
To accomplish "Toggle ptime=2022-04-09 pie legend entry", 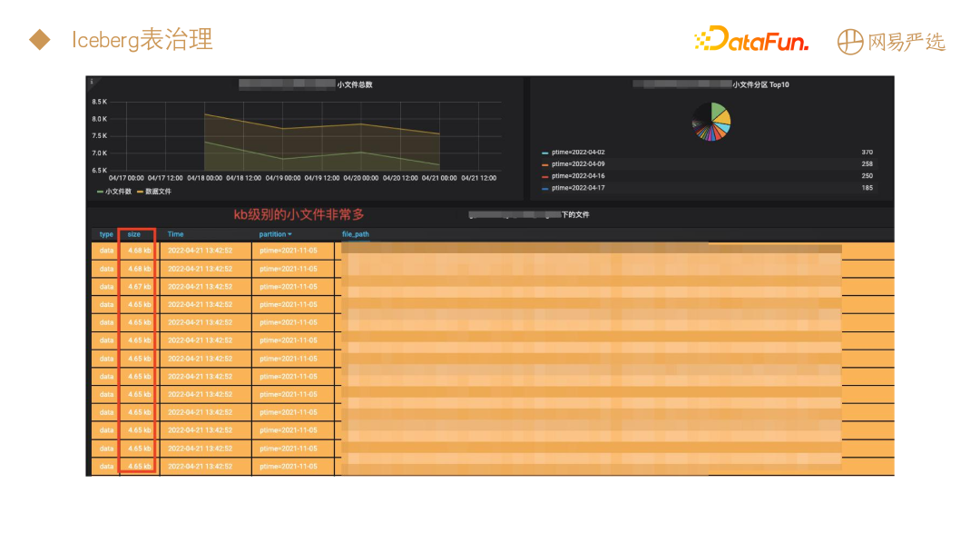I will tap(578, 163).
